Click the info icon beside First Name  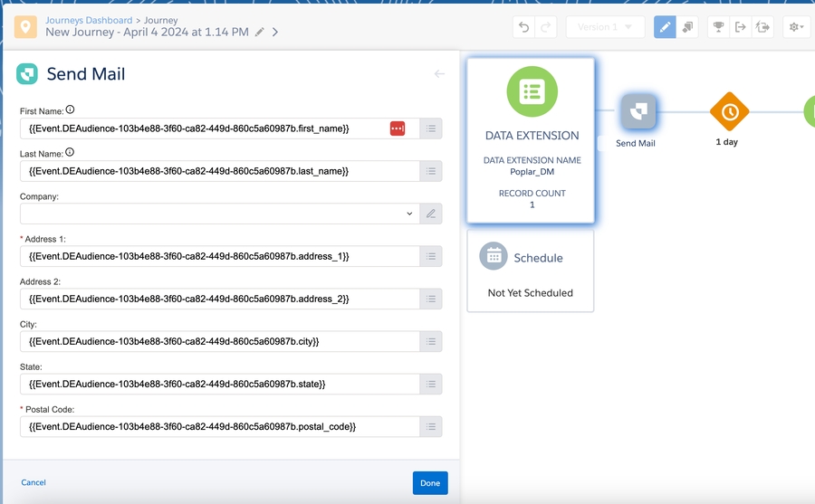[70, 110]
